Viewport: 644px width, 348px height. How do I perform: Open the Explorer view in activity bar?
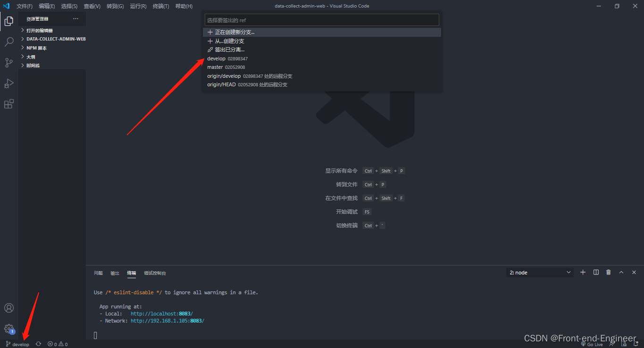[x=9, y=21]
